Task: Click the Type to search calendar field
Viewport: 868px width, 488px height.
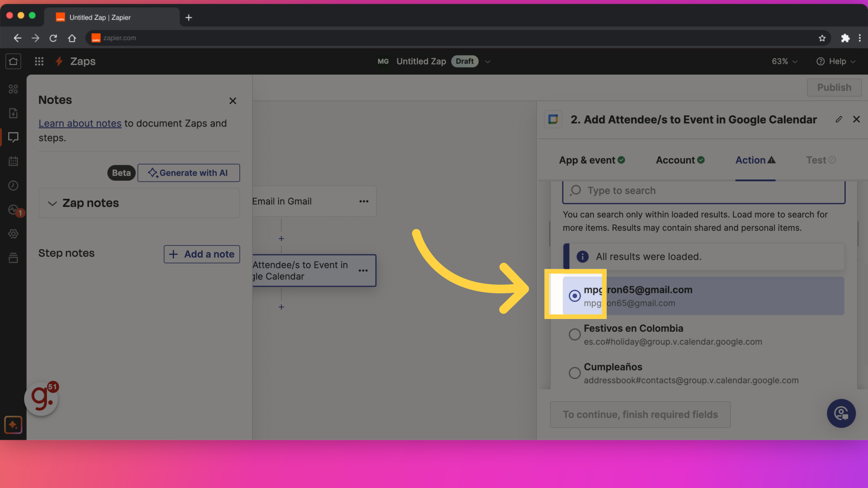Action: pos(703,191)
